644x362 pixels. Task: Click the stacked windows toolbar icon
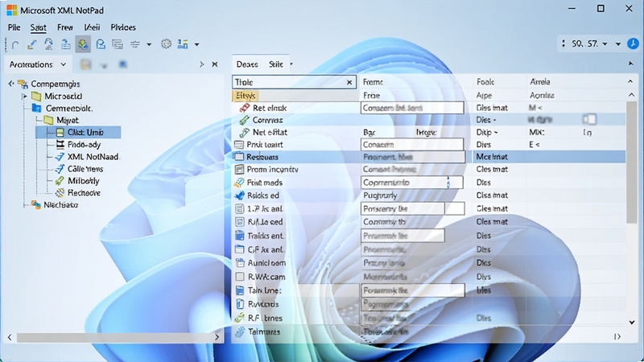coord(118,44)
